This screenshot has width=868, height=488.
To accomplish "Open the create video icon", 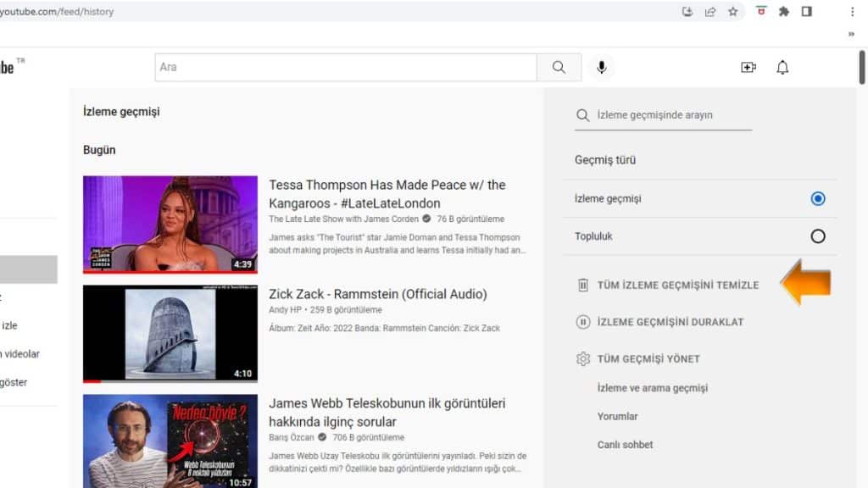I will [x=748, y=68].
